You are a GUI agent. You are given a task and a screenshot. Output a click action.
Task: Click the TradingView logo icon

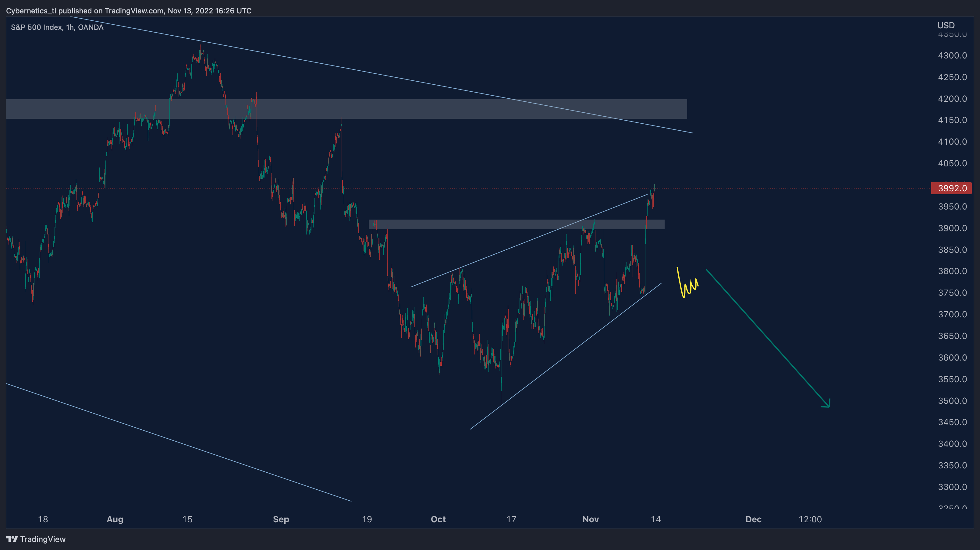coord(12,539)
